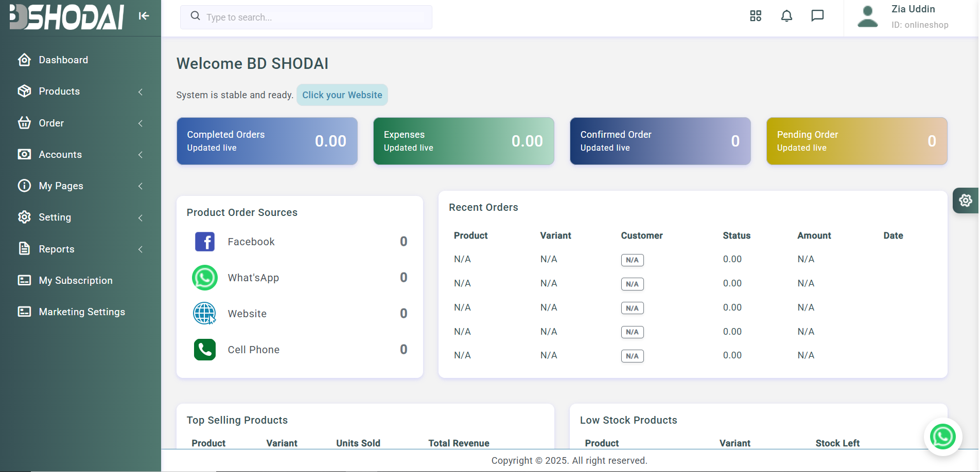Viewport: 980px width, 472px height.
Task: Click the Reports document icon
Action: [24, 249]
